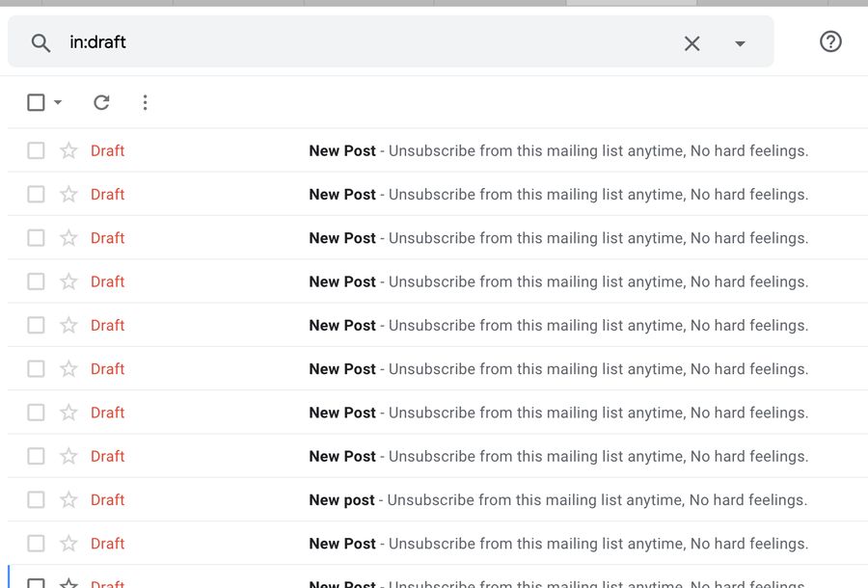Click the search magnifier icon
Image resolution: width=868 pixels, height=588 pixels.
[41, 42]
